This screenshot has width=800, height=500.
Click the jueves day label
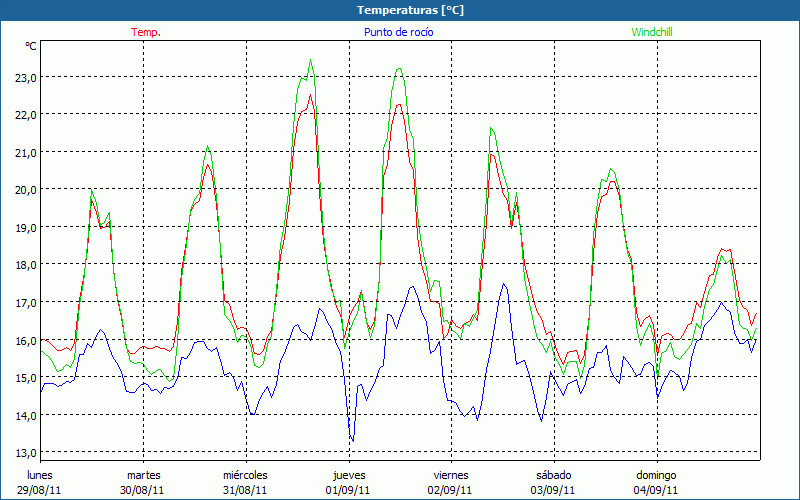(348, 475)
